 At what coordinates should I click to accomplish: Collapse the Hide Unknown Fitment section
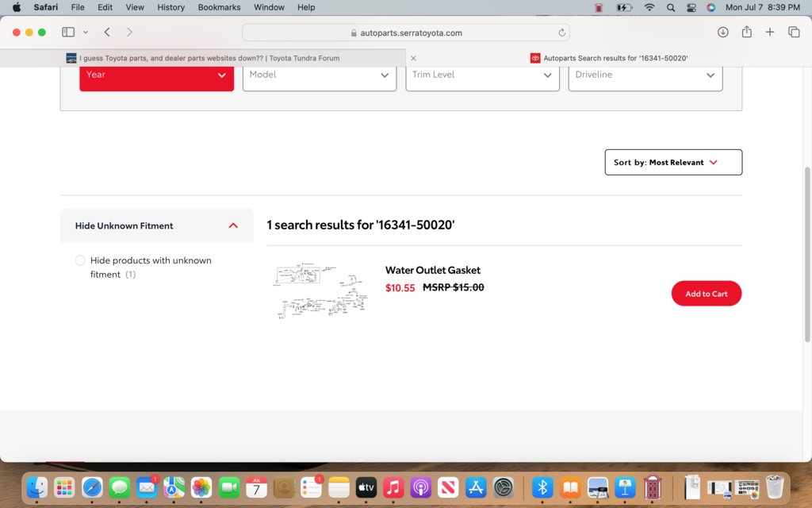click(x=157, y=225)
